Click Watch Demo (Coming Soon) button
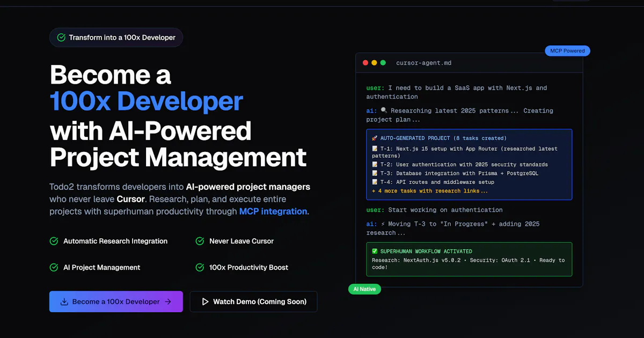 [x=253, y=302]
